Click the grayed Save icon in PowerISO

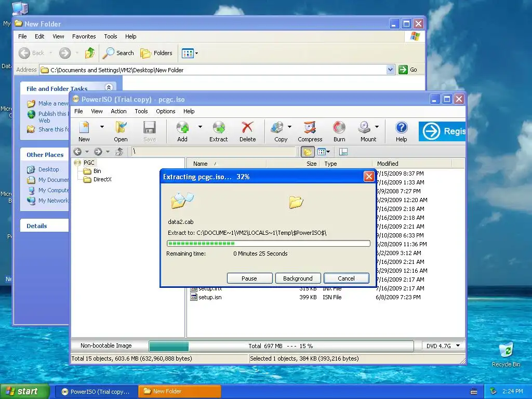150,128
